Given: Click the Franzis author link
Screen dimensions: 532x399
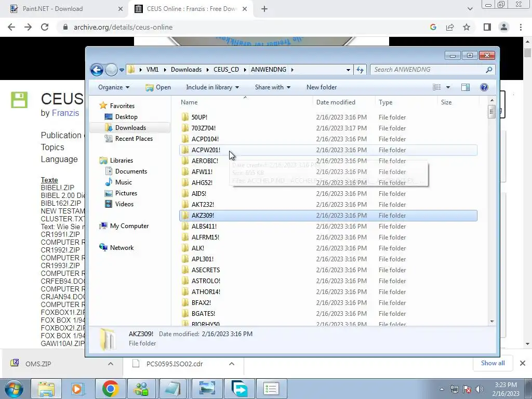Looking at the screenshot, I should point(65,113).
